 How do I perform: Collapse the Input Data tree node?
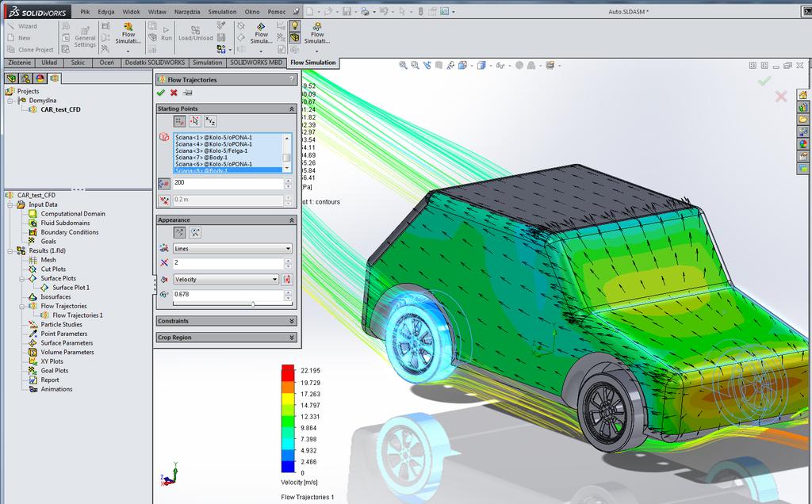point(10,205)
